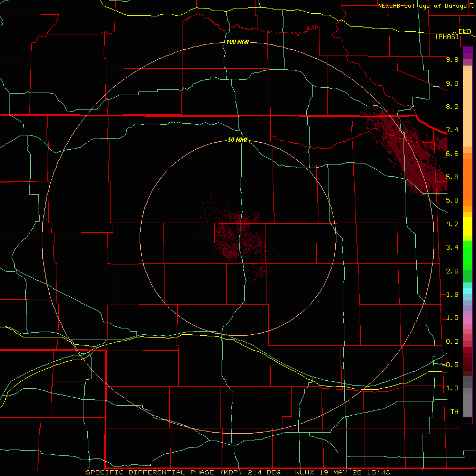
Task: Click the 7.4 scale value
Action: coord(452,130)
